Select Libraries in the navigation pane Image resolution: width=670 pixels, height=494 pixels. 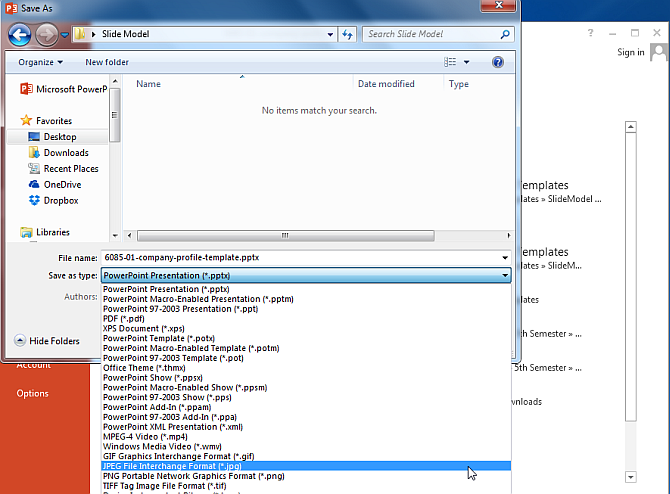coord(45,232)
